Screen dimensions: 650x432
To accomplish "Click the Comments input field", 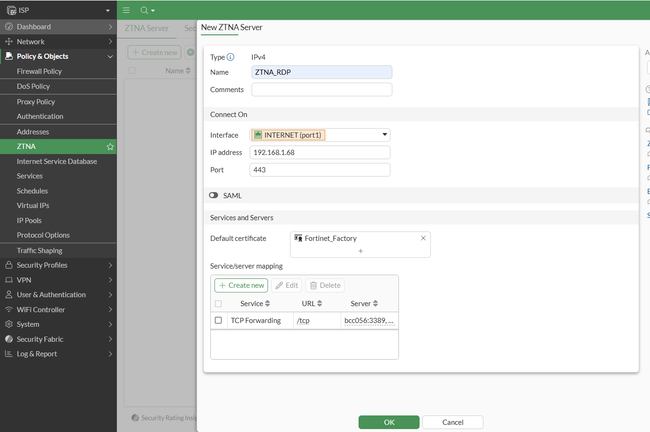I will [322, 90].
